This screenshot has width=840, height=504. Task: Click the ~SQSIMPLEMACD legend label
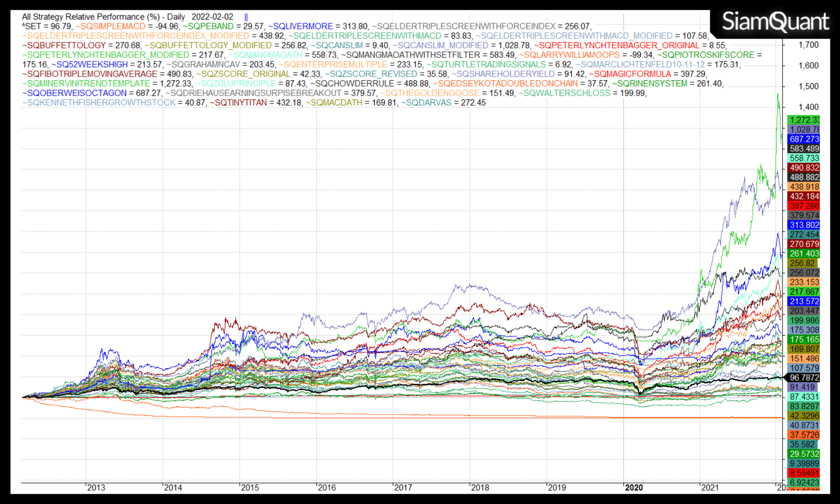tap(111, 26)
